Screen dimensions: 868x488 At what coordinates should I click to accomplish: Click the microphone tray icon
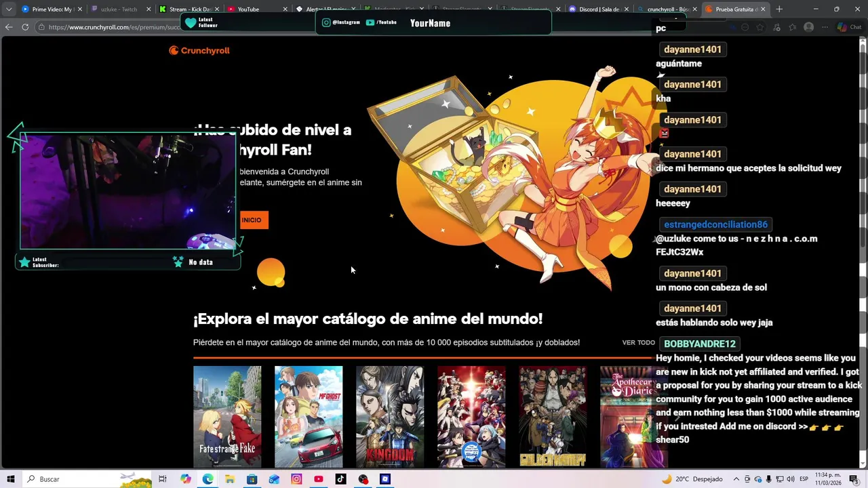point(769,479)
